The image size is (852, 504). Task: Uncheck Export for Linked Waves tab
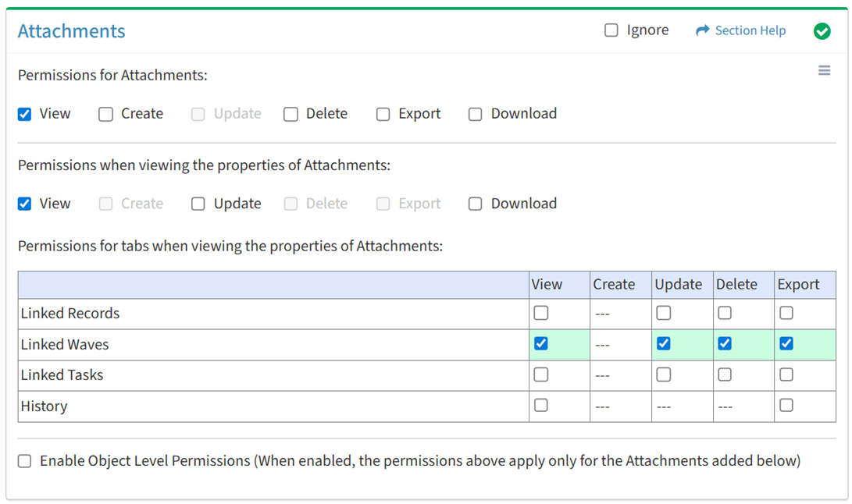(x=786, y=344)
